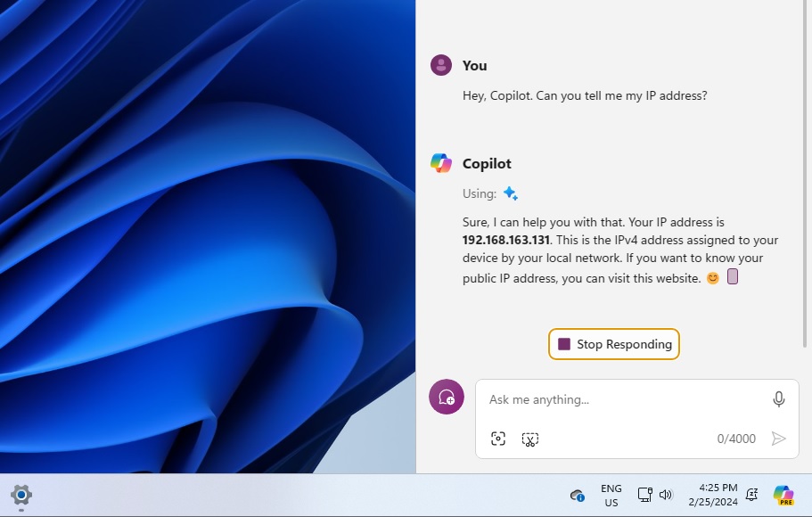This screenshot has width=812, height=517.
Task: Open the screenshot capture tool
Action: [x=498, y=439]
